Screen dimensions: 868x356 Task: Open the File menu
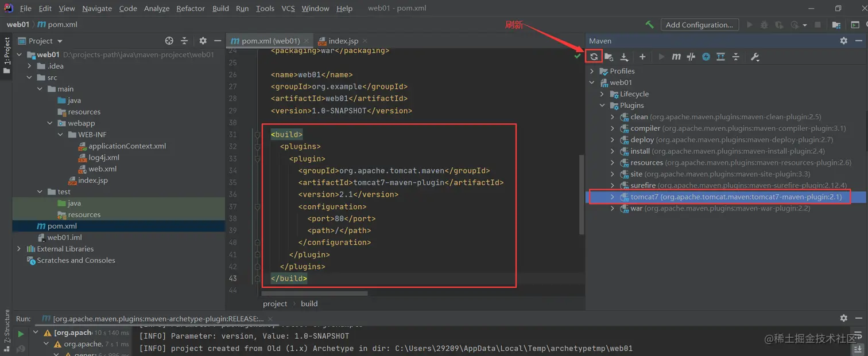point(25,9)
